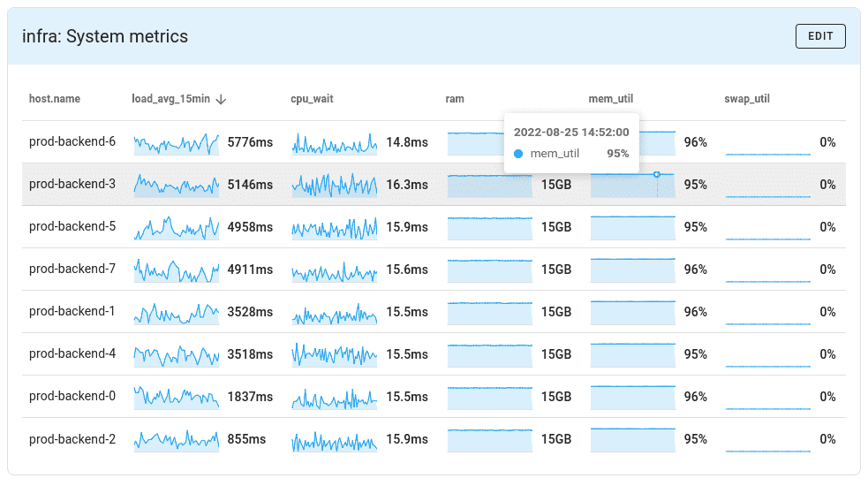Click the sort arrow beside load_avg_15min
The height and width of the screenshot is (486, 868).
click(221, 99)
